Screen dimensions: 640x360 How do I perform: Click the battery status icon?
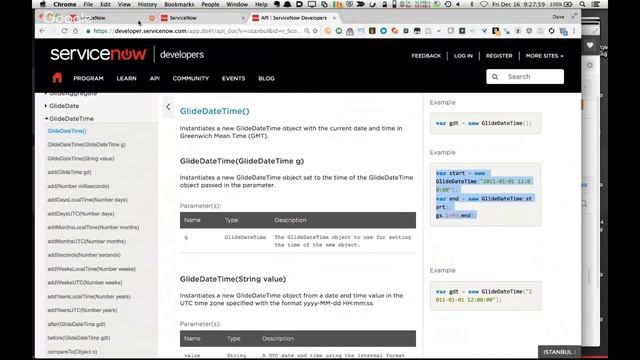[x=568, y=4]
